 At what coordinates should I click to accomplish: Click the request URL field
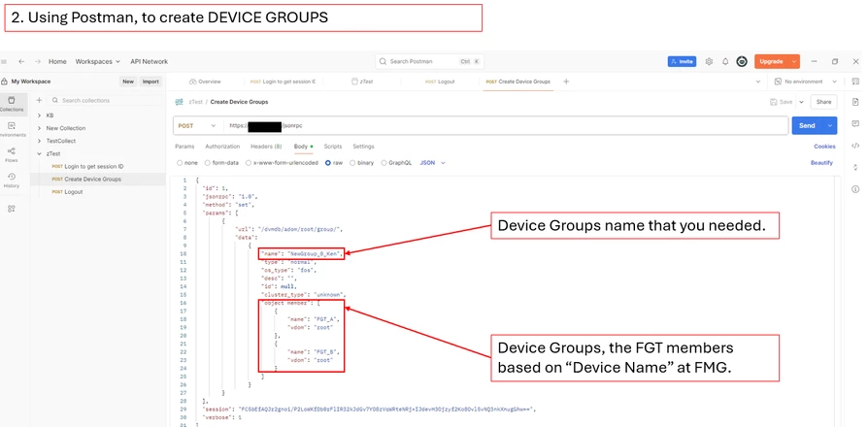[x=506, y=125]
